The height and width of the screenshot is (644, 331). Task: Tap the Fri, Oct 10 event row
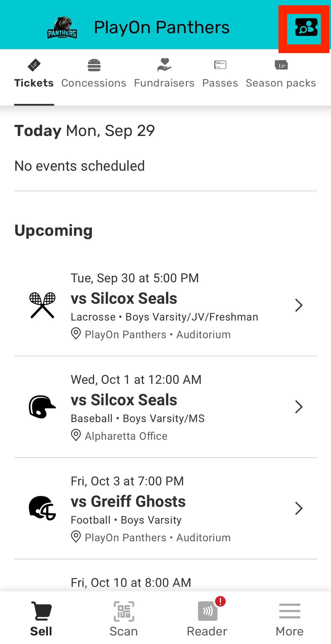131,582
